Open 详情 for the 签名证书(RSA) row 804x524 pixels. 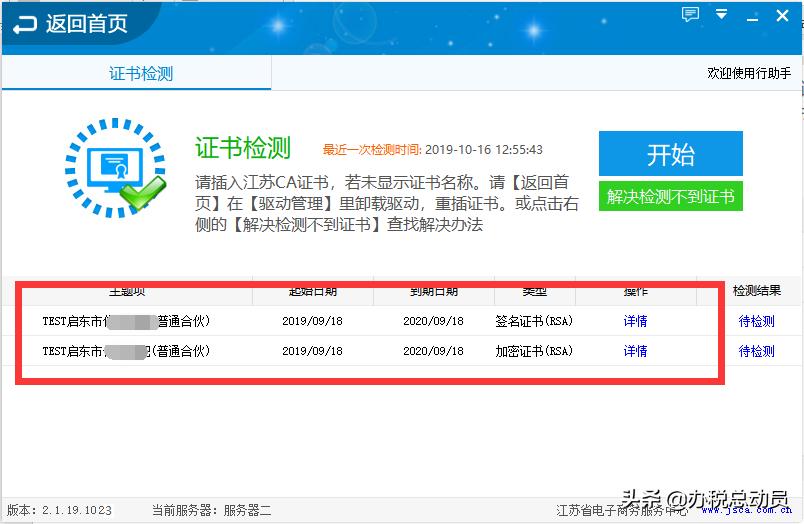[635, 321]
